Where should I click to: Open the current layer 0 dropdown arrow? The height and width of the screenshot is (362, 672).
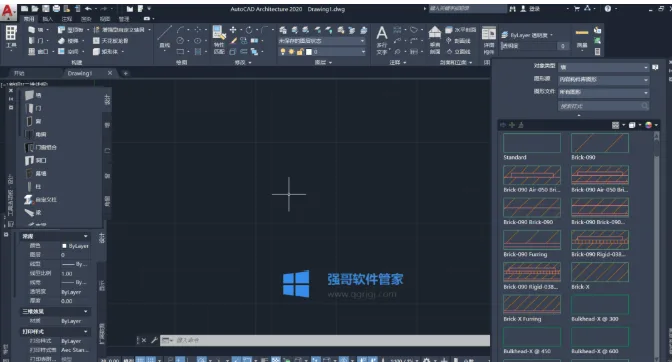point(363,52)
